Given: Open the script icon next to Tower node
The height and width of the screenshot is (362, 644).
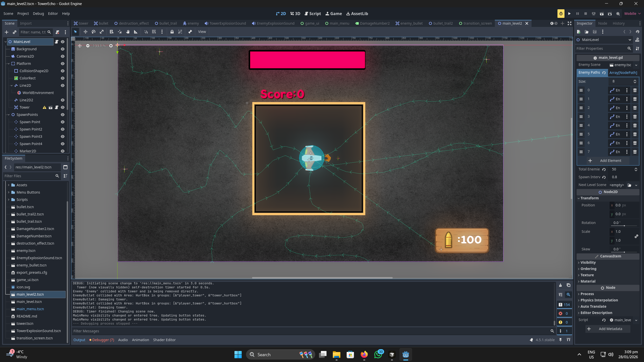Looking at the screenshot, I should coord(57,107).
